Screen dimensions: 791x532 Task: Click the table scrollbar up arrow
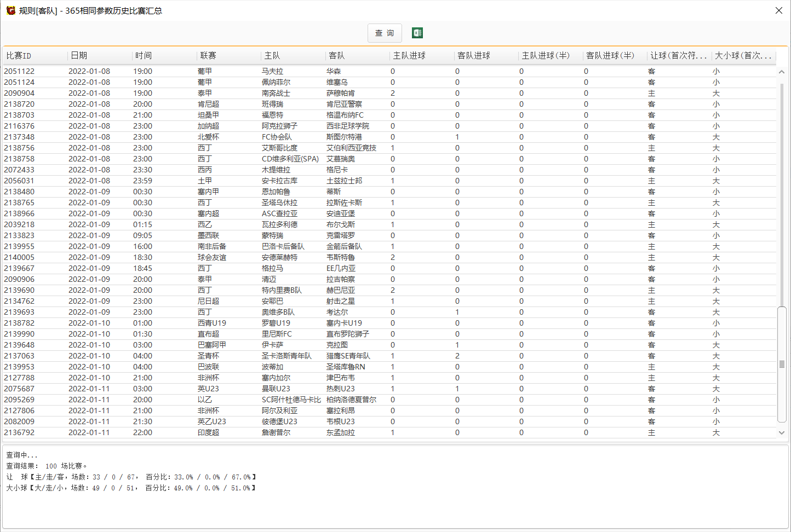[x=782, y=72]
